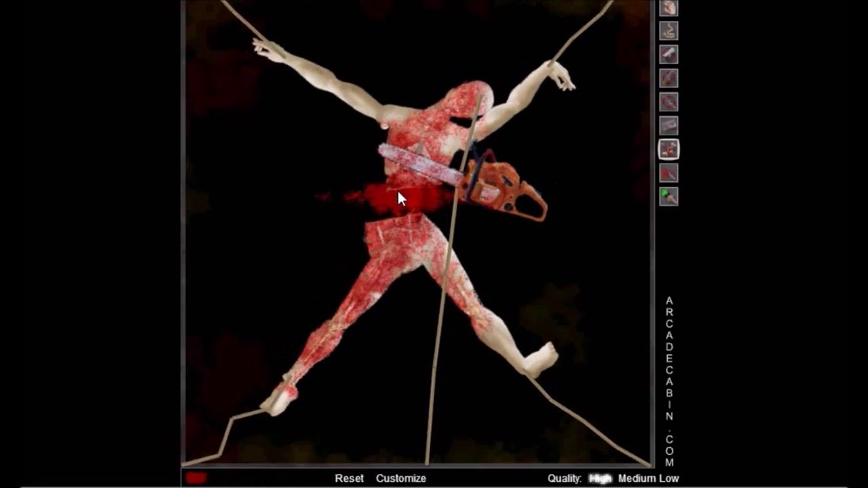Select the green-tipped tool icon

pos(669,197)
